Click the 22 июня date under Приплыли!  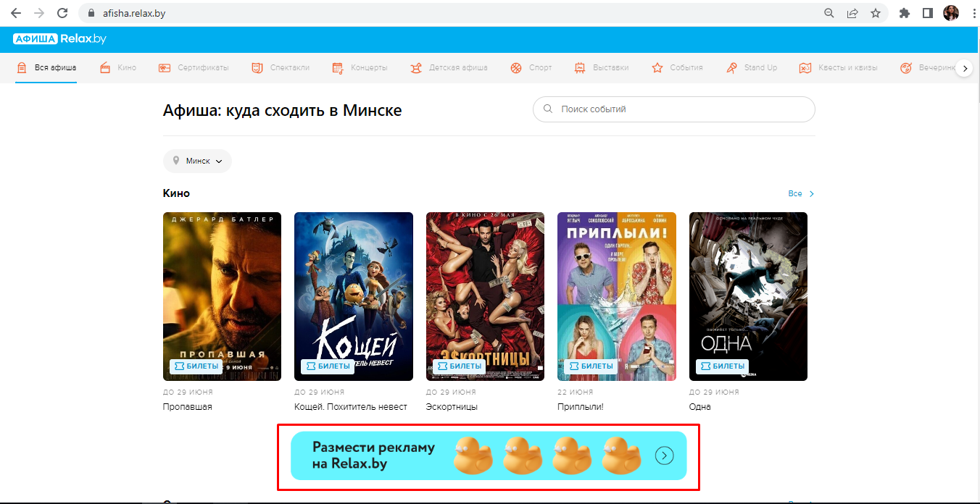point(576,392)
